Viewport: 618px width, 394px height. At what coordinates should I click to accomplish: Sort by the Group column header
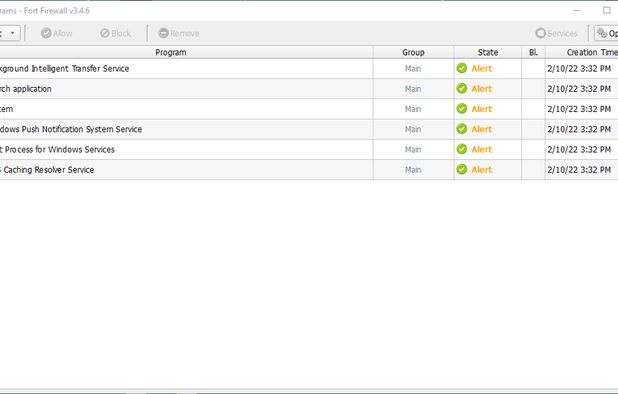[x=413, y=52]
